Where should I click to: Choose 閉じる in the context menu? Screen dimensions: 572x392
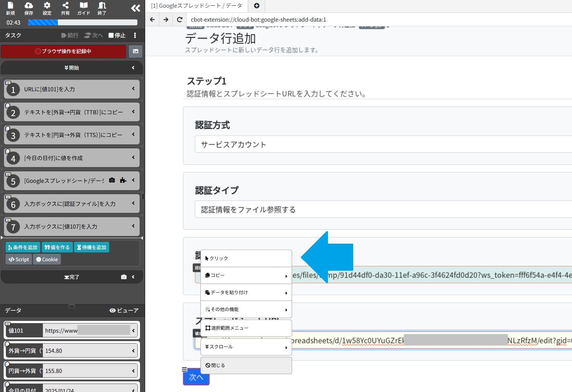218,365
